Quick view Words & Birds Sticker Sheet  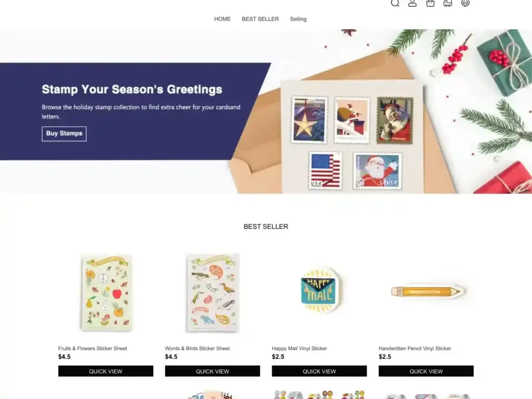(212, 371)
